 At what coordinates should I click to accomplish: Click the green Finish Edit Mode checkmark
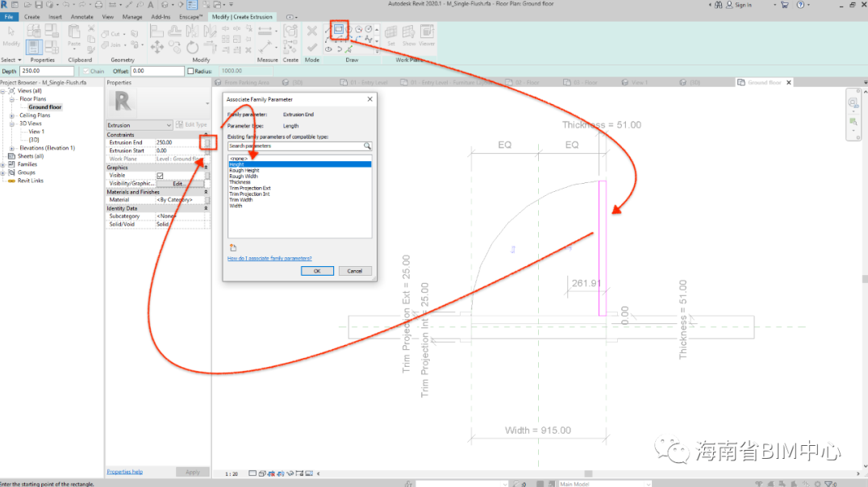pos(312,48)
